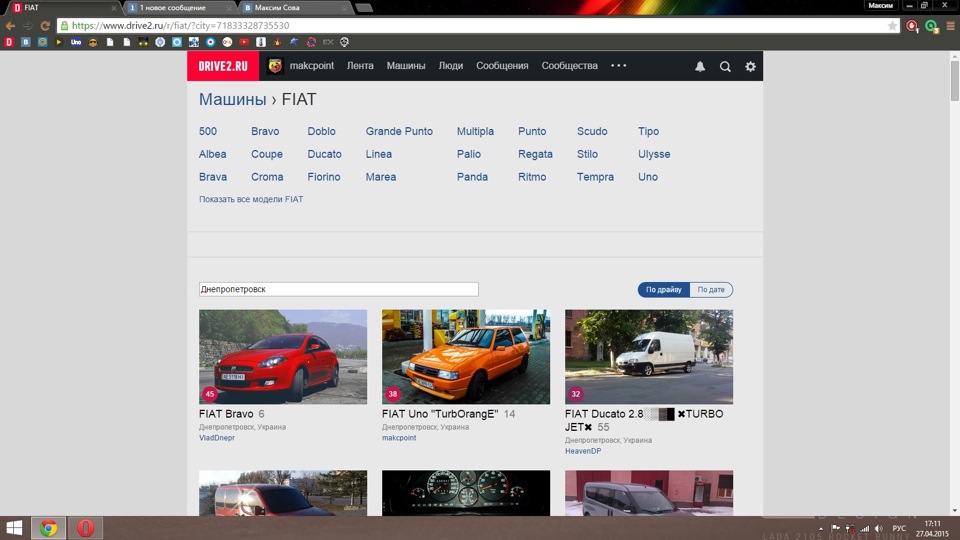Open the Chrome hamburger menu
Image resolution: width=960 pixels, height=540 pixels.
coord(950,26)
